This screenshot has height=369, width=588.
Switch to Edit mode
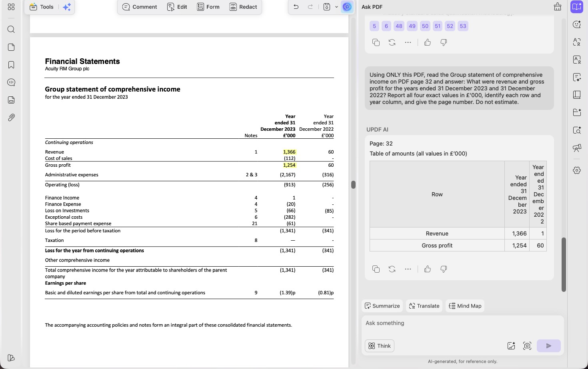coord(177,7)
